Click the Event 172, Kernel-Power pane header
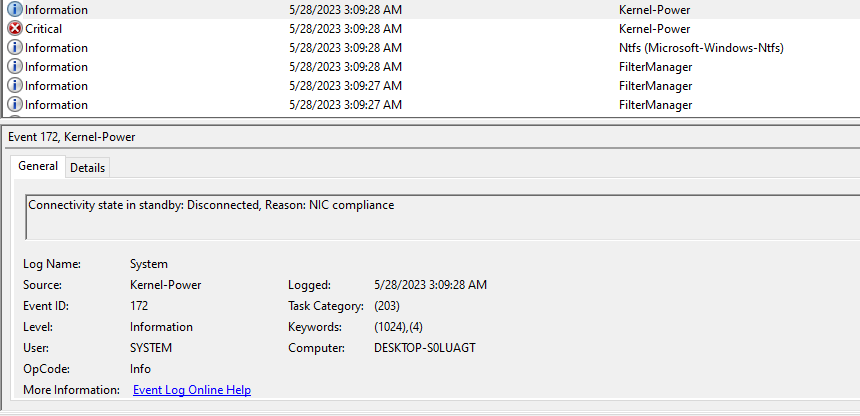860x416 pixels. (72, 137)
